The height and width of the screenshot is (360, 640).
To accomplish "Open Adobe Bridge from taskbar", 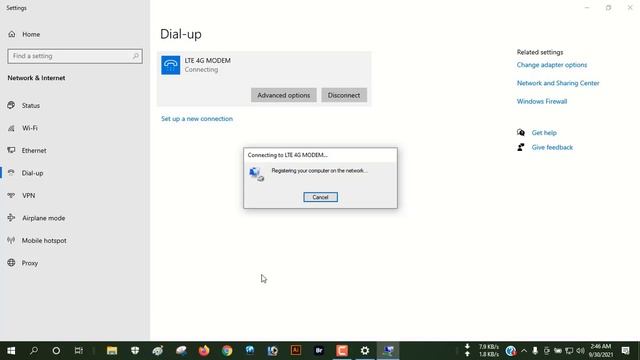I will point(319,351).
